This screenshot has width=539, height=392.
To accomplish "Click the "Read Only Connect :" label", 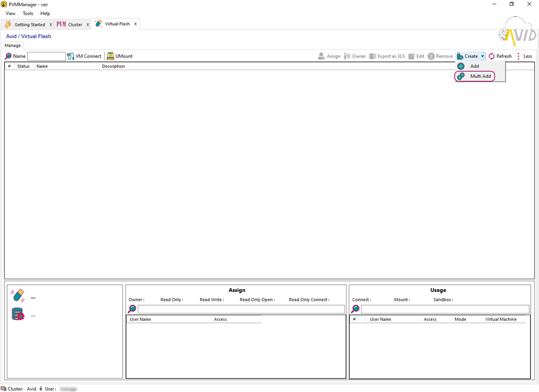I will click(x=310, y=300).
